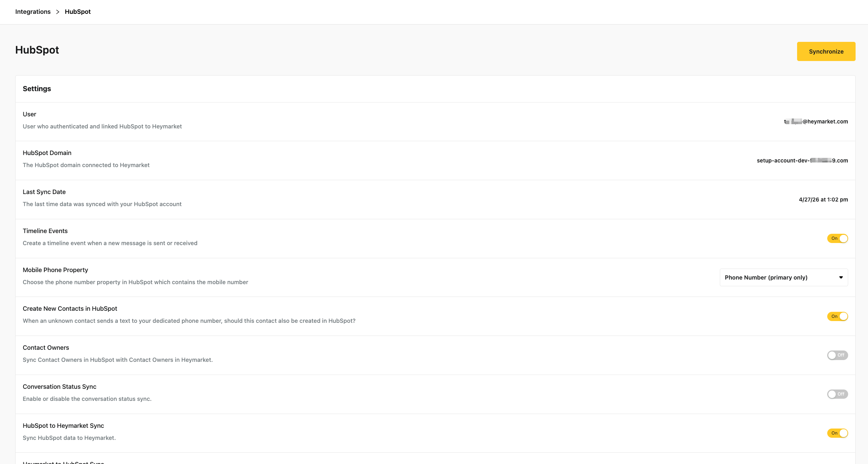Viewport: 868px width, 464px height.
Task: Click the Create New Contacts in HubSpot label
Action: (x=70, y=309)
